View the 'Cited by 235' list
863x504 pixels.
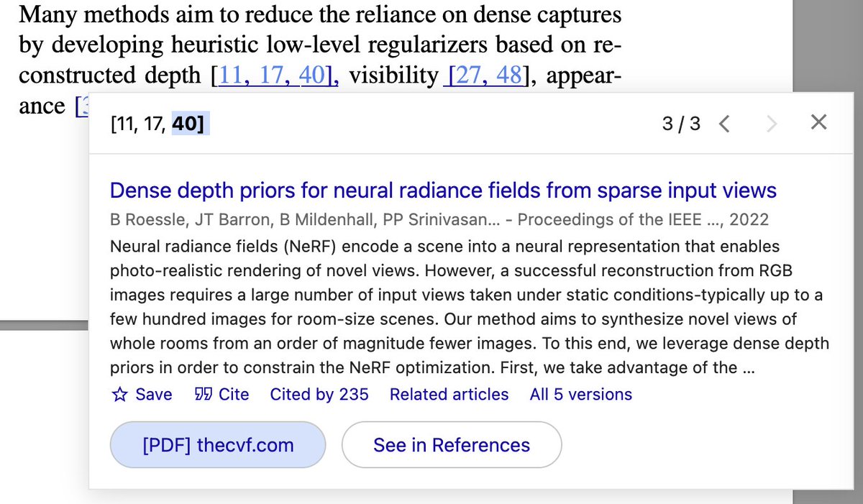319,395
